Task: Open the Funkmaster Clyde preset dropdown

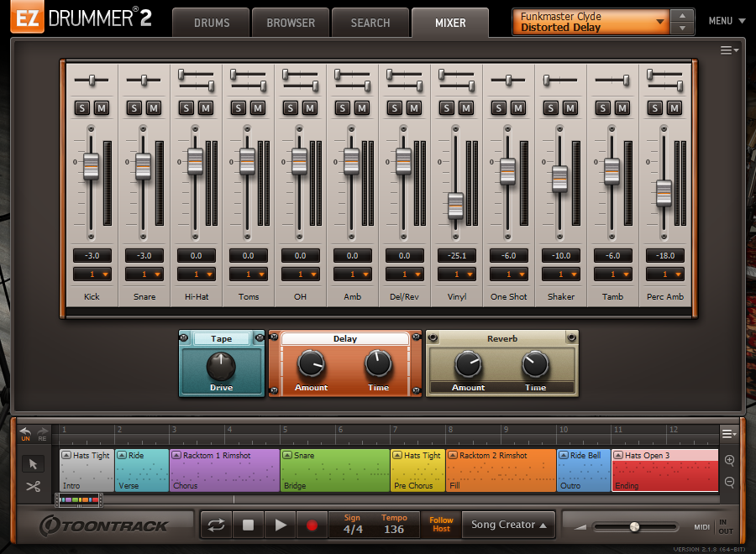Action: [591, 22]
